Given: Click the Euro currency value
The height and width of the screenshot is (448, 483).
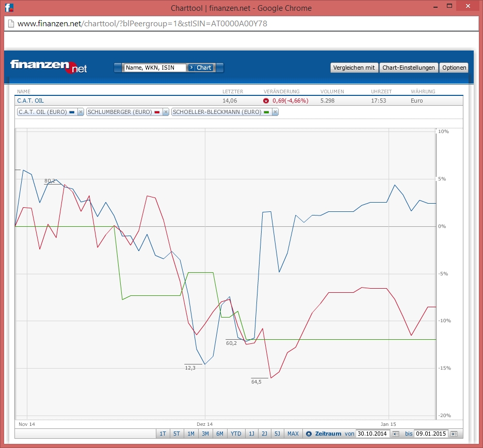Looking at the screenshot, I should point(417,101).
